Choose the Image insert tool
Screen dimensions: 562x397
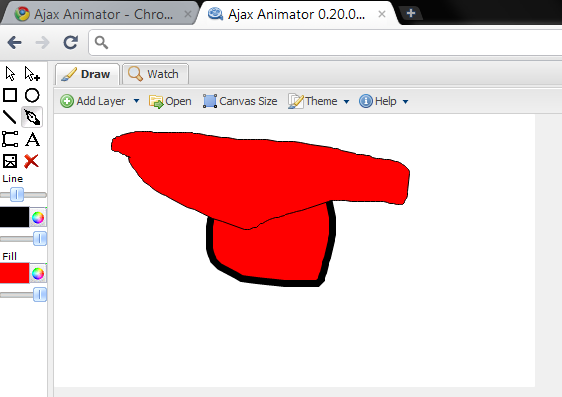pos(10,161)
